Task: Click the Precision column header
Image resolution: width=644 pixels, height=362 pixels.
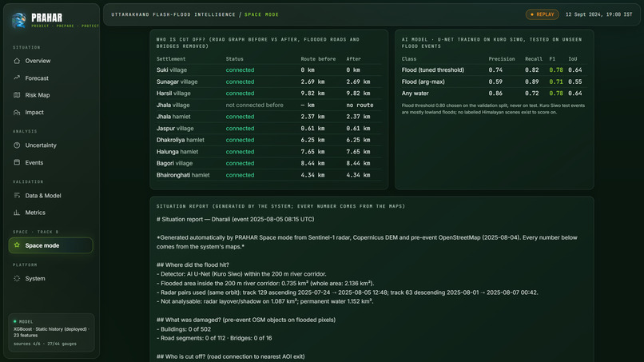Action: coord(502,59)
